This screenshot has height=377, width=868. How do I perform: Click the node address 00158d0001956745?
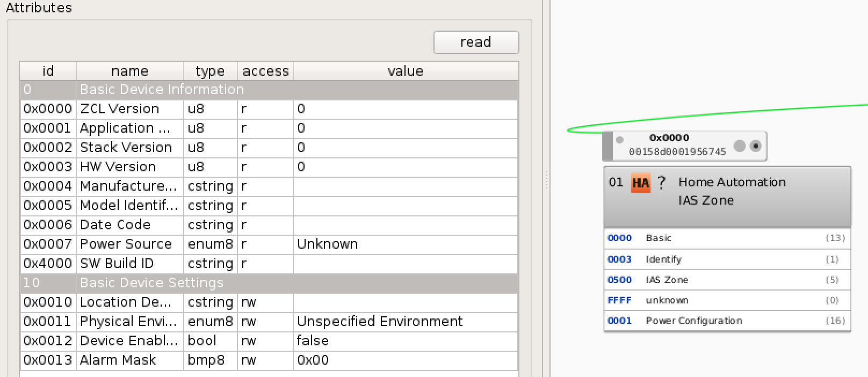(x=677, y=152)
